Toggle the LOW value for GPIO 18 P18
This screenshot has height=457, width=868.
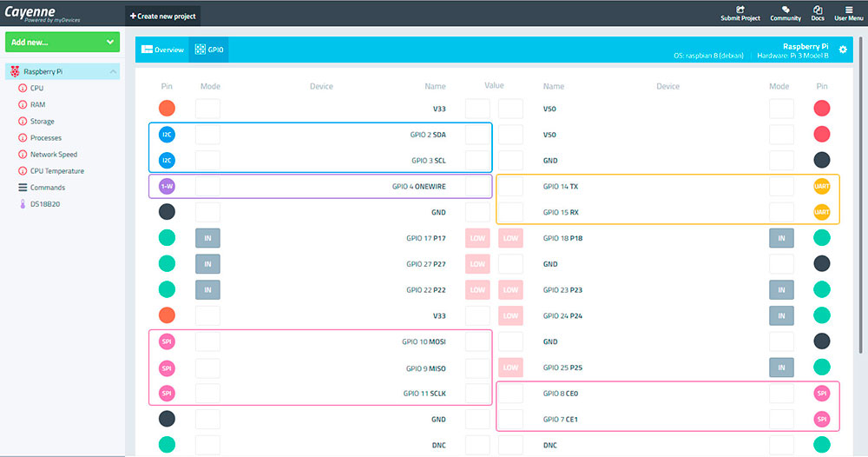point(511,238)
